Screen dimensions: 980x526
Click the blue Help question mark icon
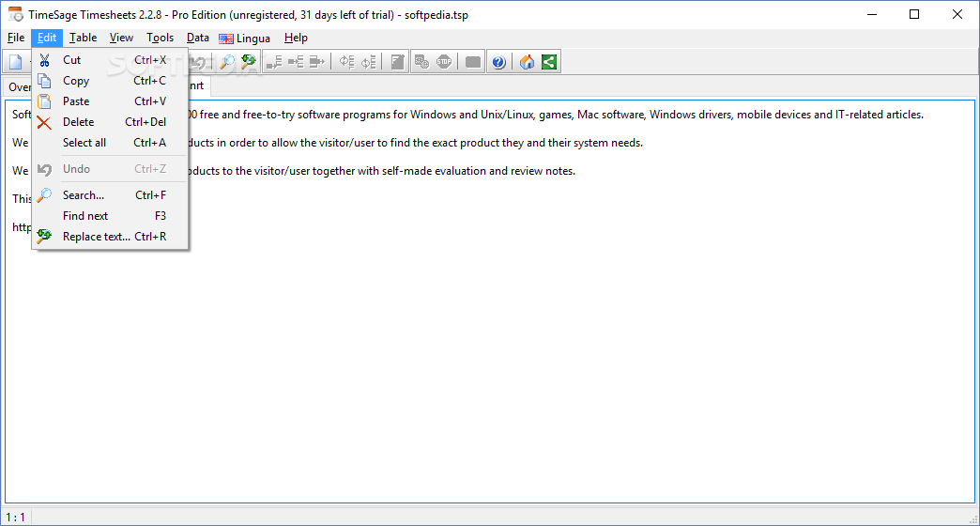tap(498, 62)
